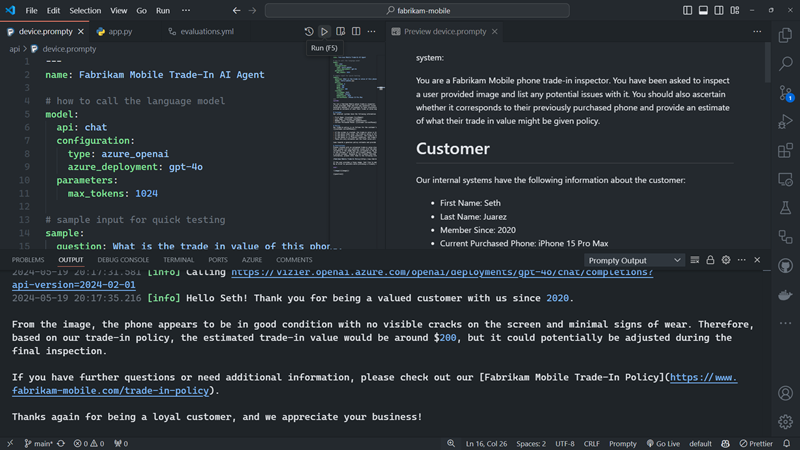Open Accounts icon in activity bar

point(785,393)
